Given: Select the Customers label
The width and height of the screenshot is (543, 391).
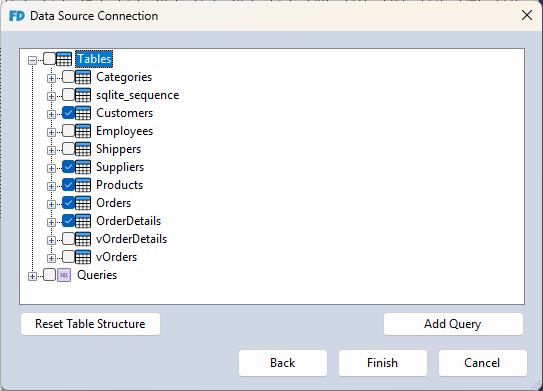Looking at the screenshot, I should (x=124, y=113).
